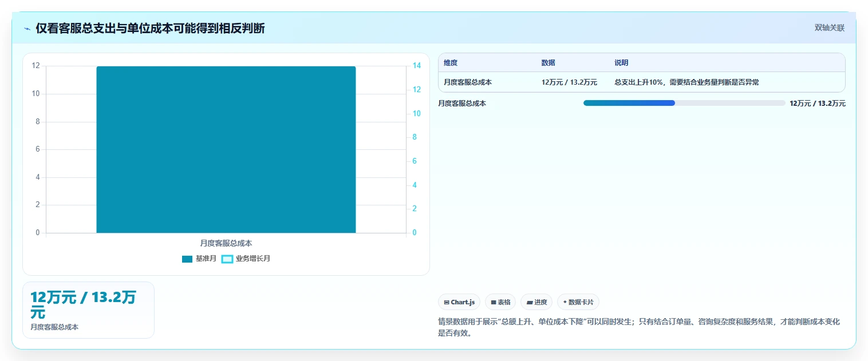Click the 月度客服总成本 table row cell
868x361 pixels.
(x=468, y=82)
